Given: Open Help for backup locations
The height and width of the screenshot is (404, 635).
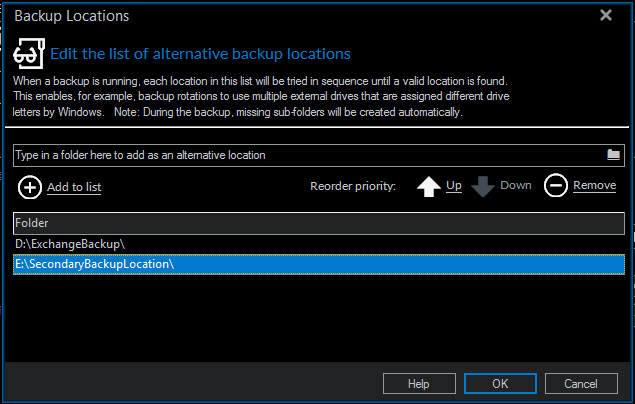Looking at the screenshot, I should pyautogui.click(x=419, y=384).
